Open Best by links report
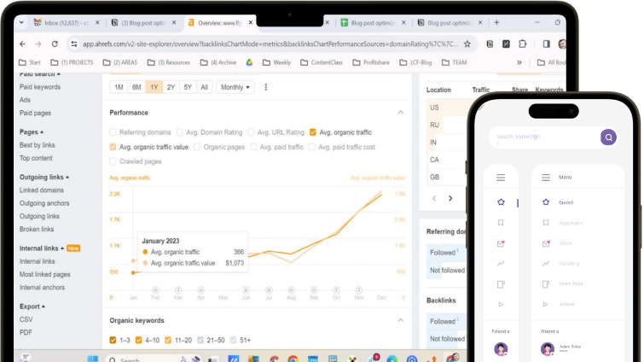Screen dimensions: 644x362 pos(37,145)
